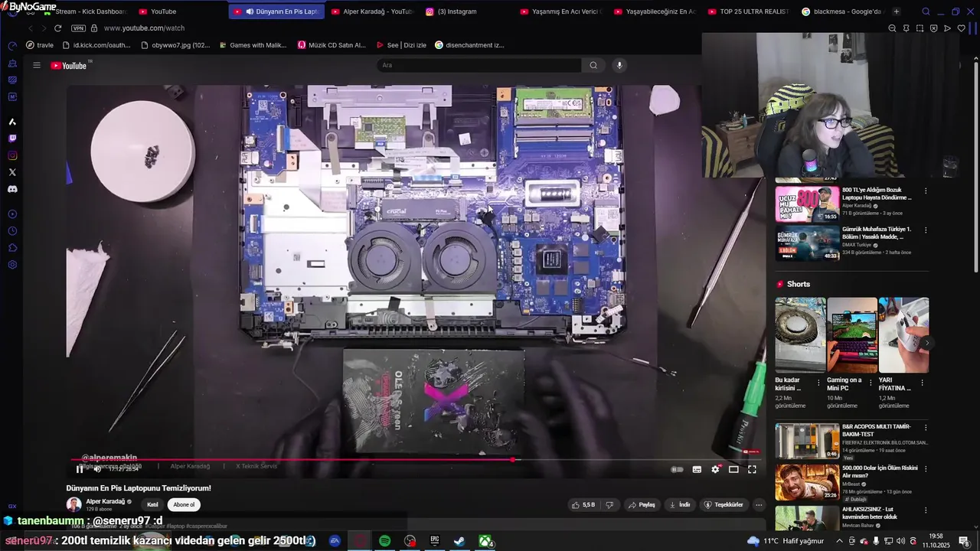The width and height of the screenshot is (980, 551).
Task: Seek using the red video progress bar
Action: pyautogui.click(x=417, y=460)
